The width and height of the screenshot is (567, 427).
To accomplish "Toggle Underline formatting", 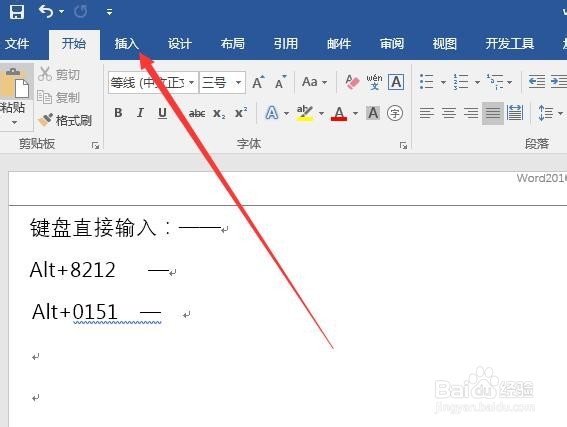I will [162, 113].
